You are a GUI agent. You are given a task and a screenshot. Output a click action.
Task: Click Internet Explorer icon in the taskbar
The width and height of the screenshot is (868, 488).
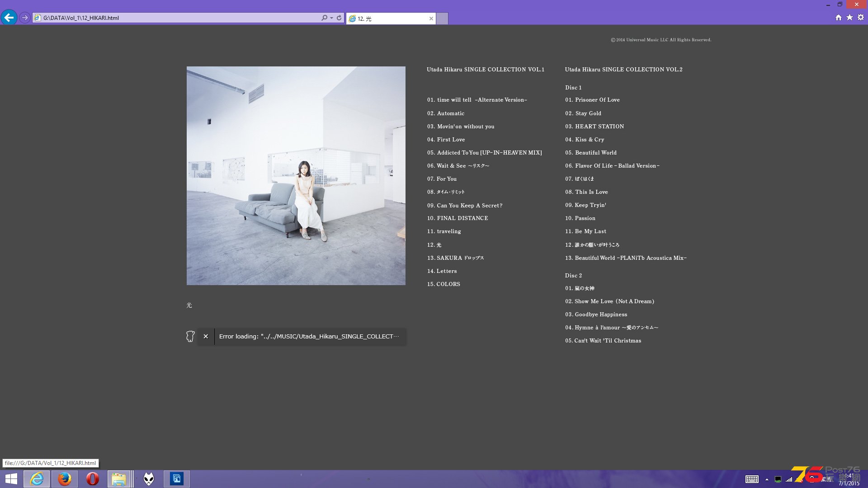pyautogui.click(x=37, y=479)
